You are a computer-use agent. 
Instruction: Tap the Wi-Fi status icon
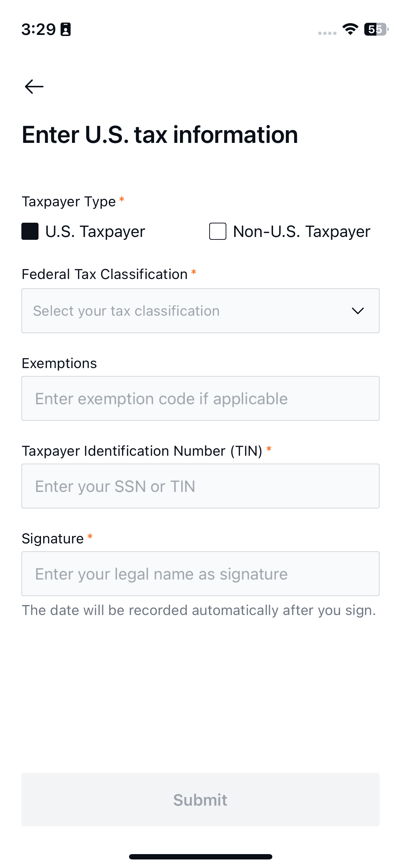pyautogui.click(x=350, y=29)
